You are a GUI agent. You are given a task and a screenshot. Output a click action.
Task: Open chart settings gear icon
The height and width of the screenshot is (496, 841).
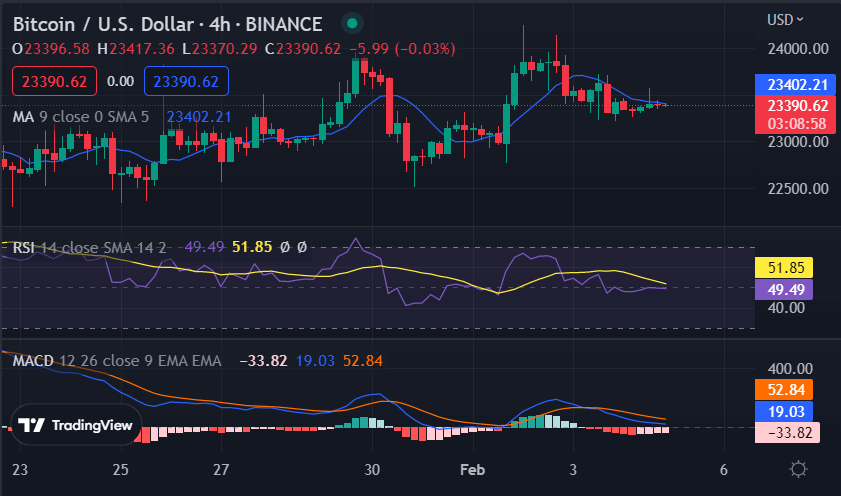798,468
